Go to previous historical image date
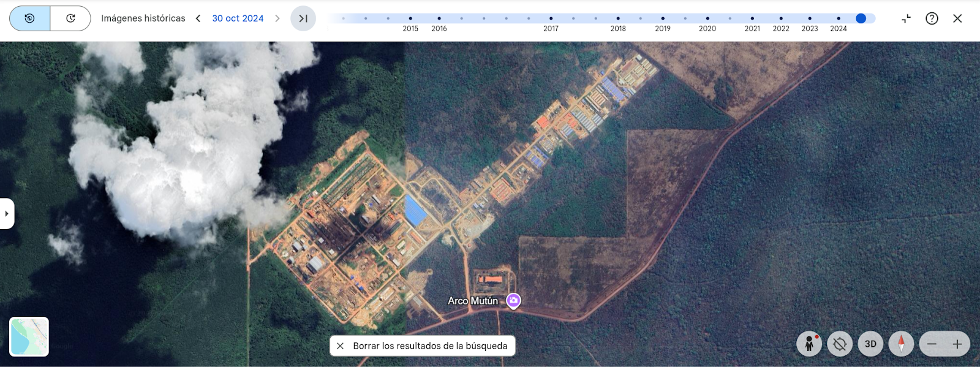This screenshot has width=980, height=367. [x=198, y=18]
